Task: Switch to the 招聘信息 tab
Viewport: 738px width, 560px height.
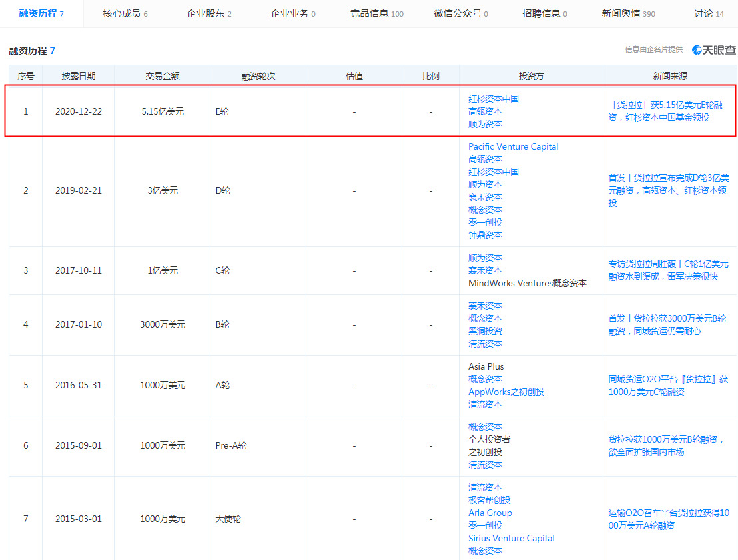Action: pos(545,13)
